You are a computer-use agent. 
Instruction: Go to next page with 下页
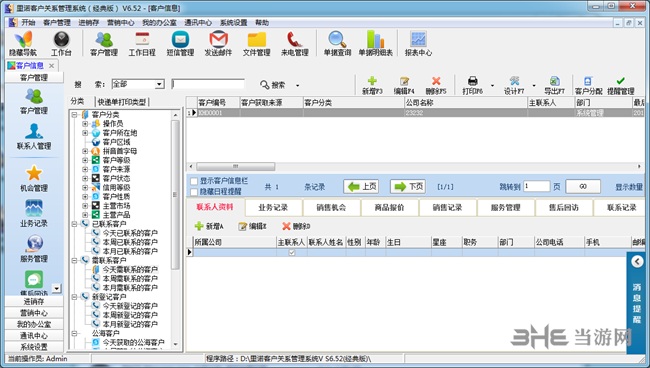[x=408, y=186]
